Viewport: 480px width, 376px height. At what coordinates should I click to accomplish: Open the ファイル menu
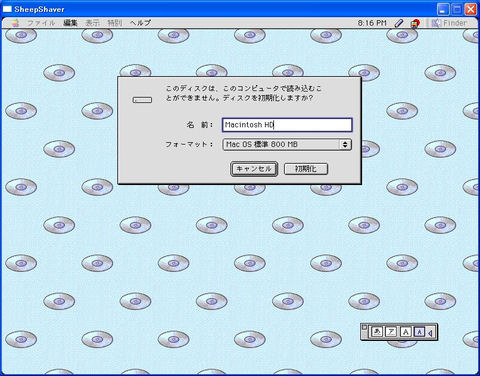[x=41, y=23]
